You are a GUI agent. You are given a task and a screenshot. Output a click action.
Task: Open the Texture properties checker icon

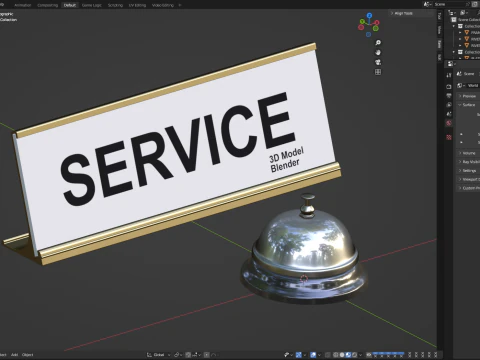tap(449, 137)
